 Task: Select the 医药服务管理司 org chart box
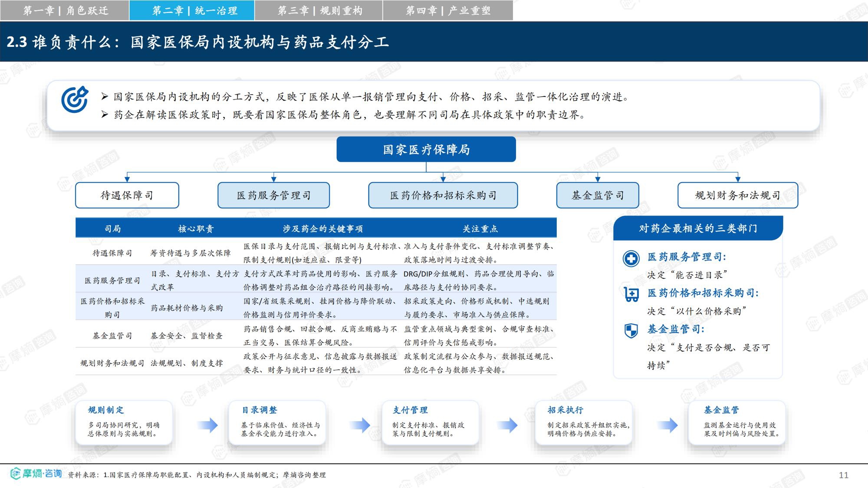point(273,195)
